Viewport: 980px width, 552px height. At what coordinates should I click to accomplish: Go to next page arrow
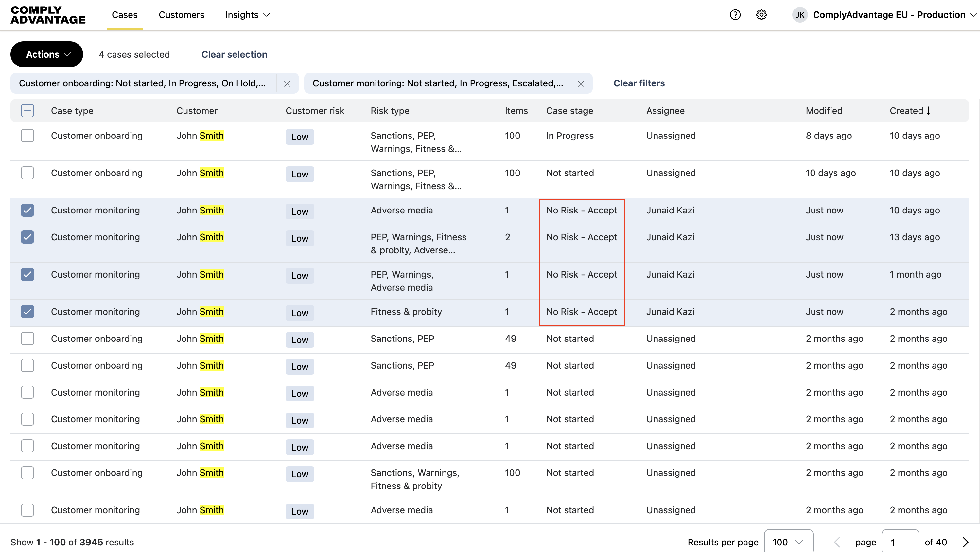click(965, 542)
